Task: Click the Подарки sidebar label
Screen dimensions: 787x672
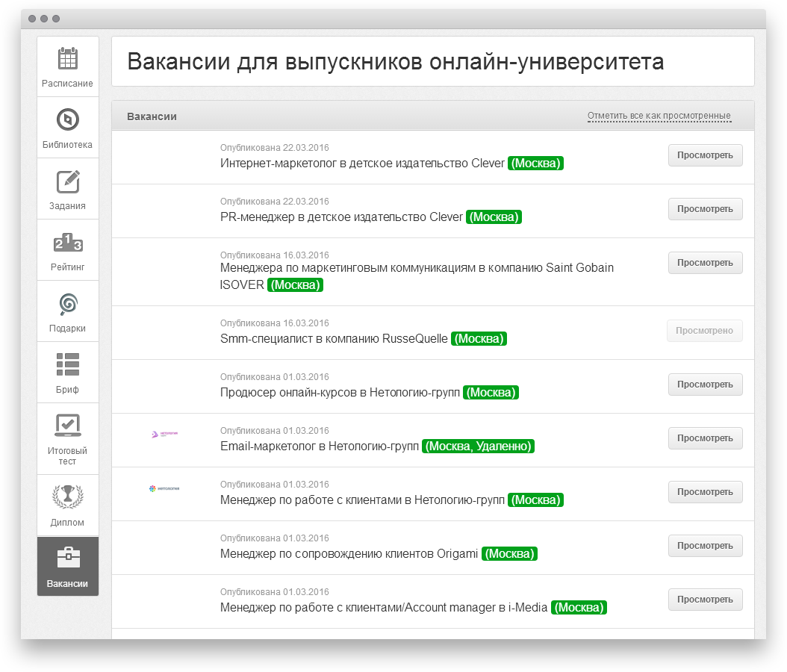Action: (x=67, y=329)
